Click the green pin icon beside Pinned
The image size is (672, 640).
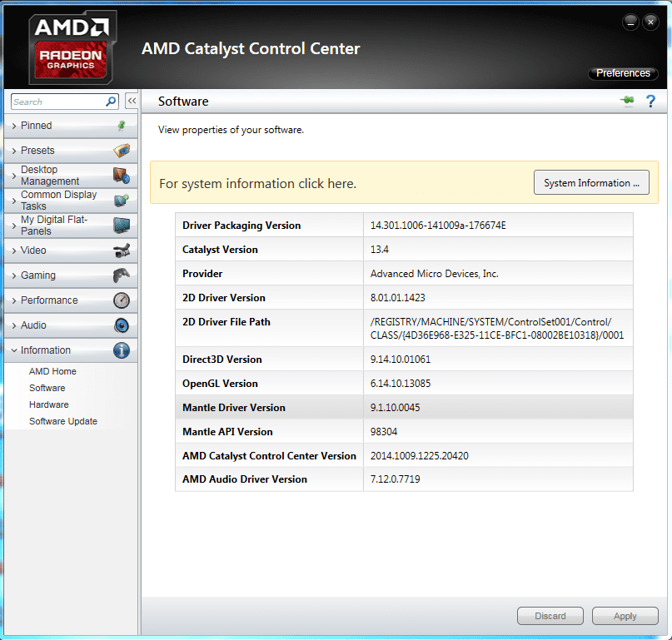122,126
